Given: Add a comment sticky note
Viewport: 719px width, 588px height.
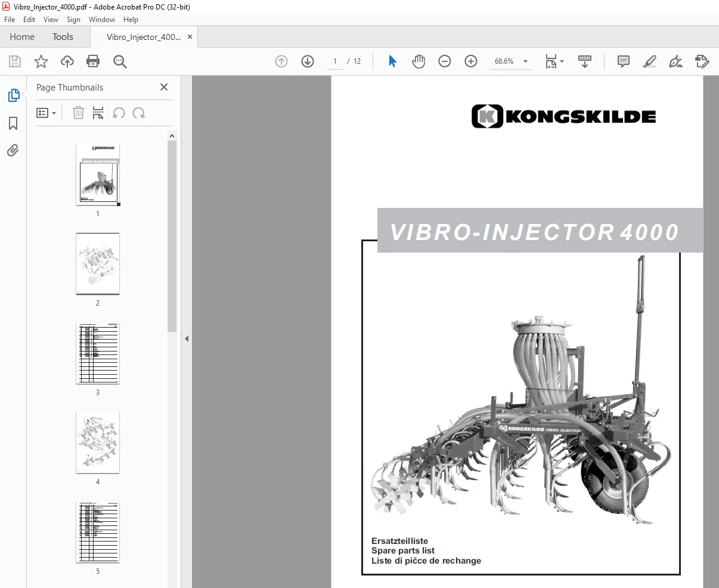Looking at the screenshot, I should 624,61.
